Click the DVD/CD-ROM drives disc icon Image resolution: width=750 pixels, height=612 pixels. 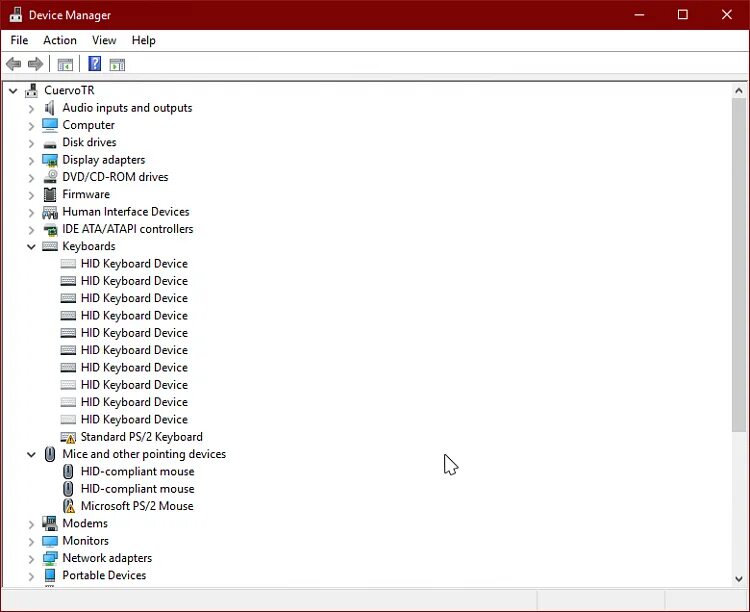click(50, 177)
